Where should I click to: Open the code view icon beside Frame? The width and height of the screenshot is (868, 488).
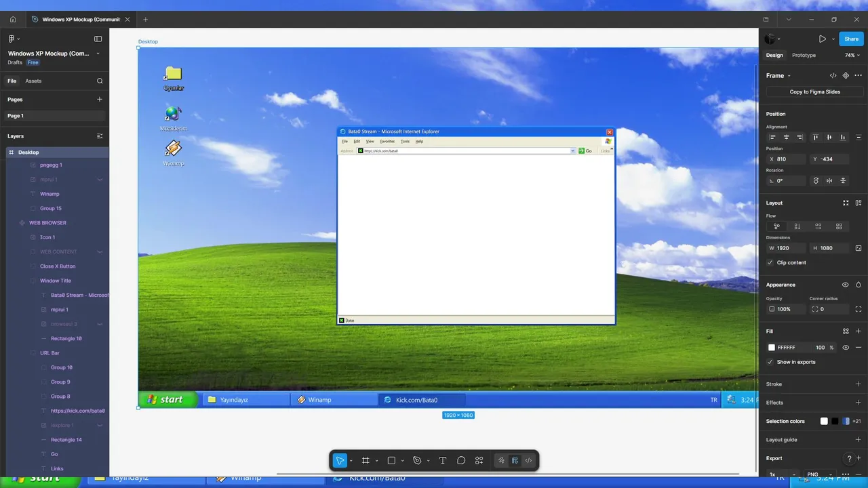tap(833, 75)
